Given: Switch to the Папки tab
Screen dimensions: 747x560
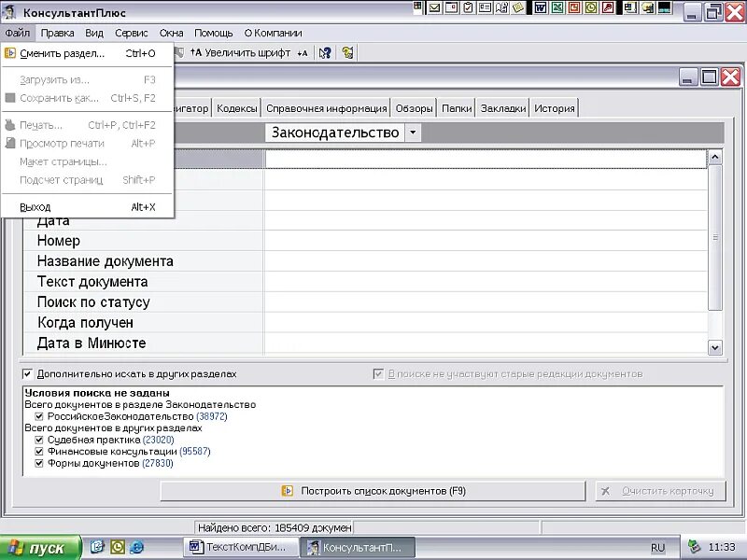Looking at the screenshot, I should 457,108.
